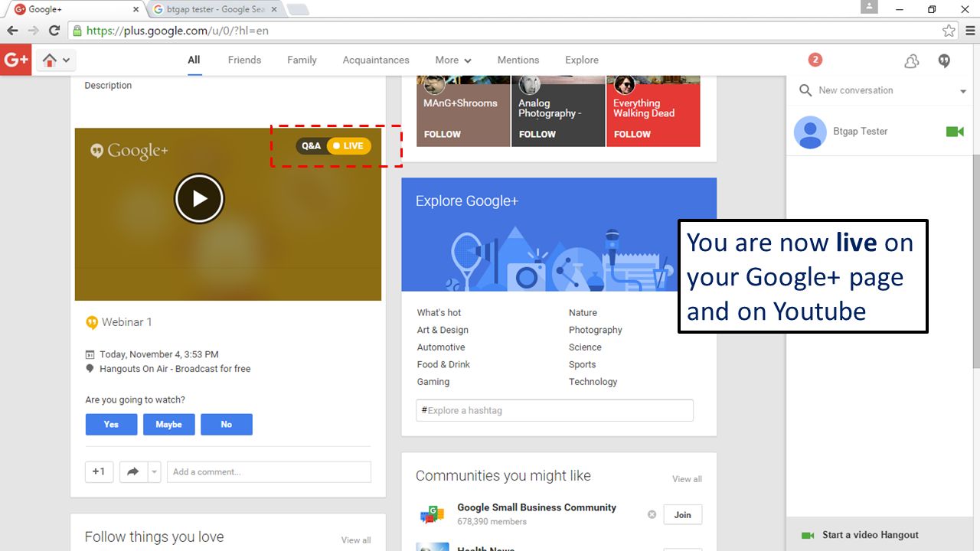Click the green video camera icon beside Btgap Tester
Image resolution: width=980 pixels, height=551 pixels.
click(955, 132)
